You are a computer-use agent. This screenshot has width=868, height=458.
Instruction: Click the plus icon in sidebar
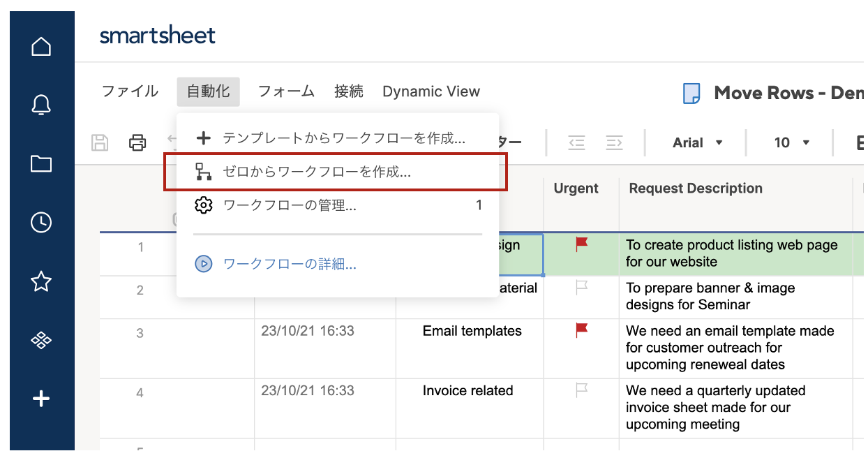click(x=41, y=399)
